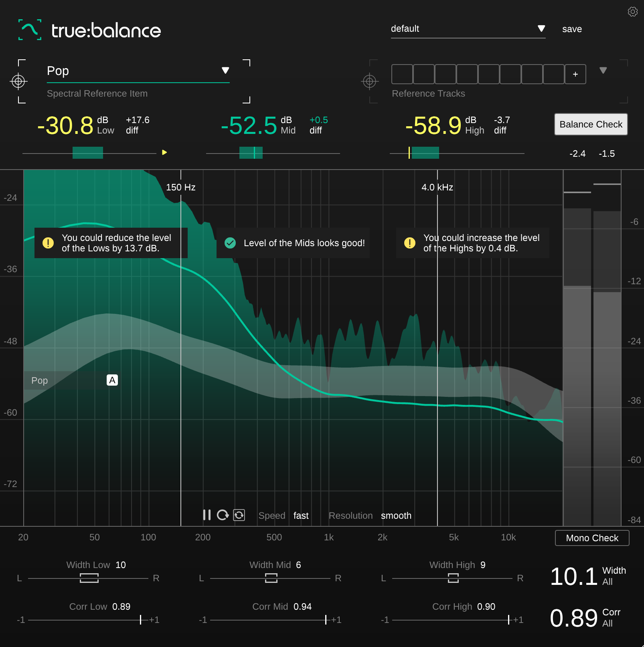
Task: Click the reference tracks target icon
Action: coord(370,81)
